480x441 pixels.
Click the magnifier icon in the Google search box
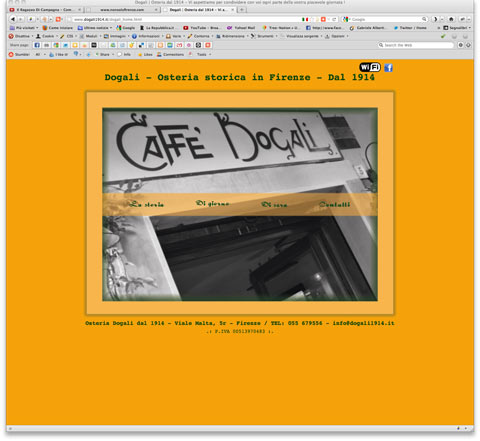424,19
